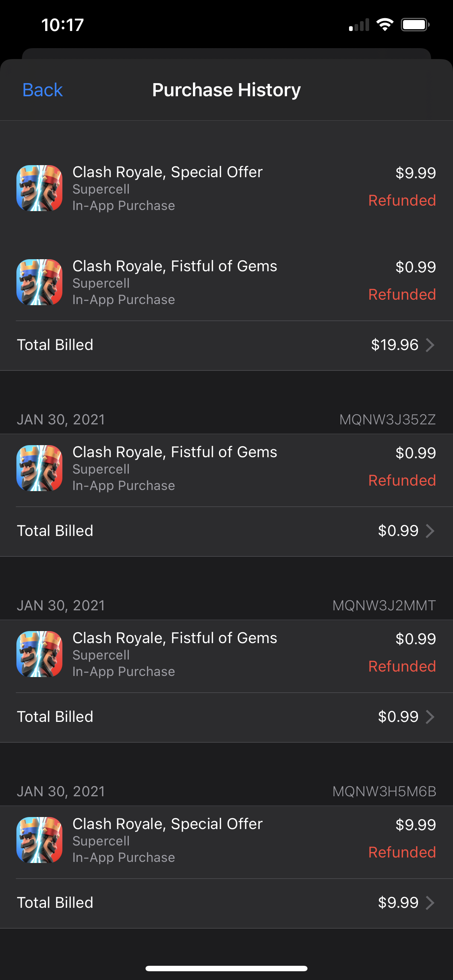
Task: Tap the cellular signal bars icon
Action: (359, 26)
